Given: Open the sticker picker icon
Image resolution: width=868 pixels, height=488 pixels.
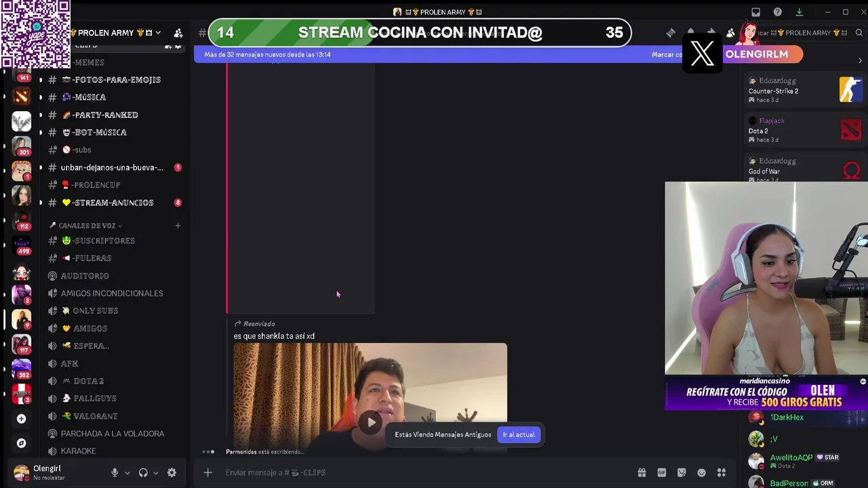Looking at the screenshot, I should (x=682, y=472).
